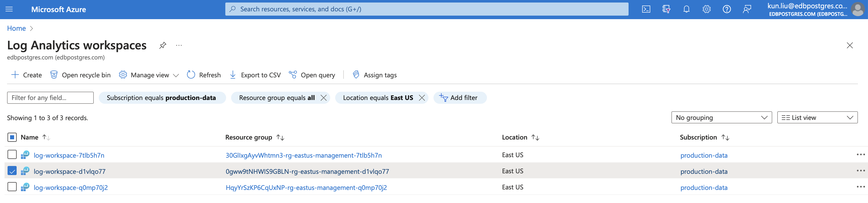Focus the Search resources, services, and docs box
Screen dimensions: 868x203
click(x=427, y=9)
